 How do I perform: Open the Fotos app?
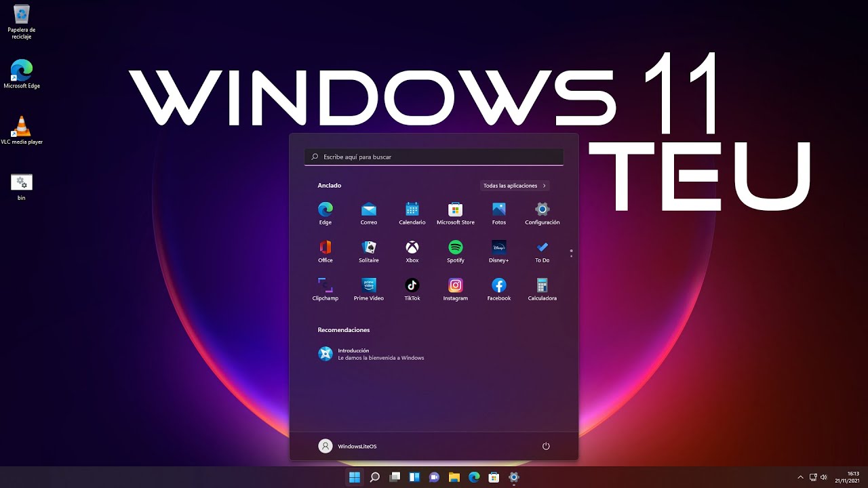(x=499, y=213)
